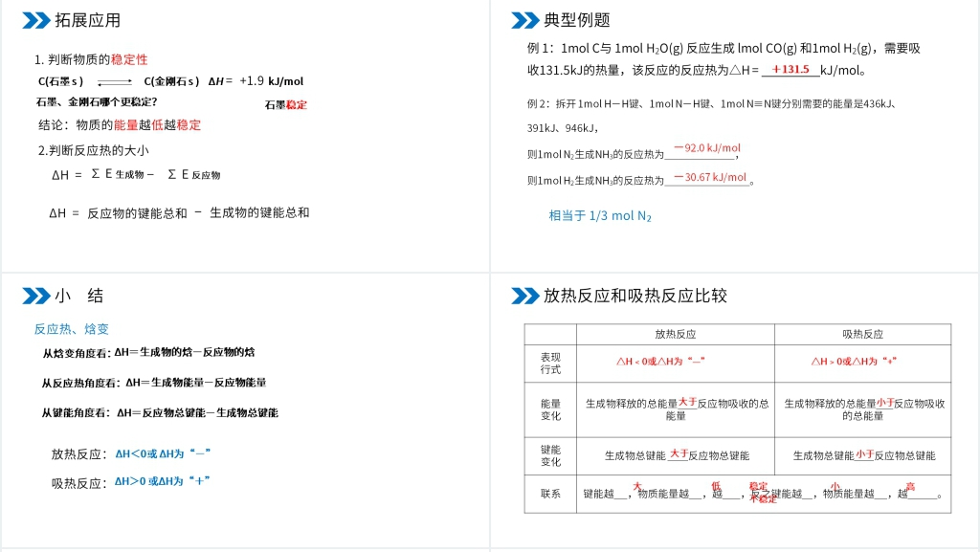Select the 从键能角度看 formula line
980x552 pixels.
coord(160,413)
